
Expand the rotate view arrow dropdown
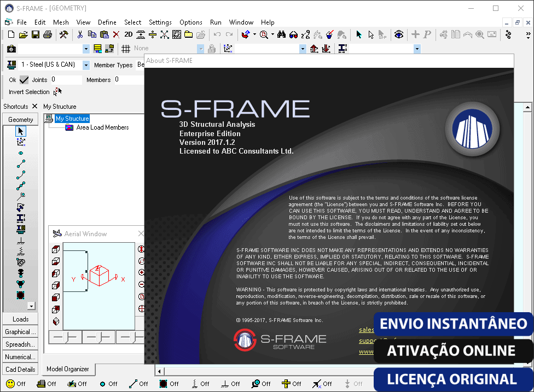254,34
